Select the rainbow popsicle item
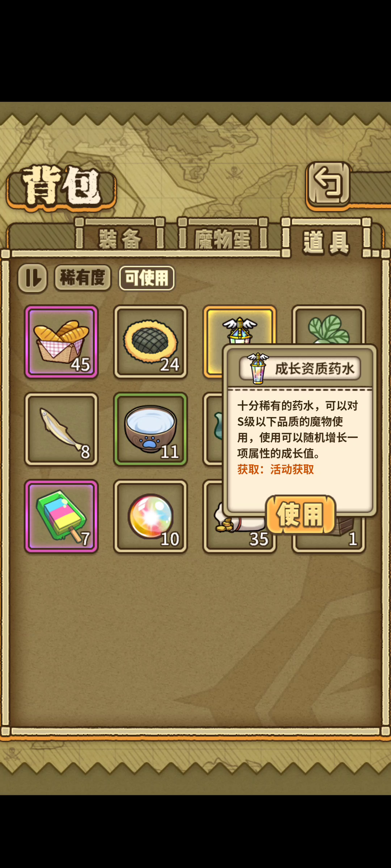 click(x=61, y=516)
